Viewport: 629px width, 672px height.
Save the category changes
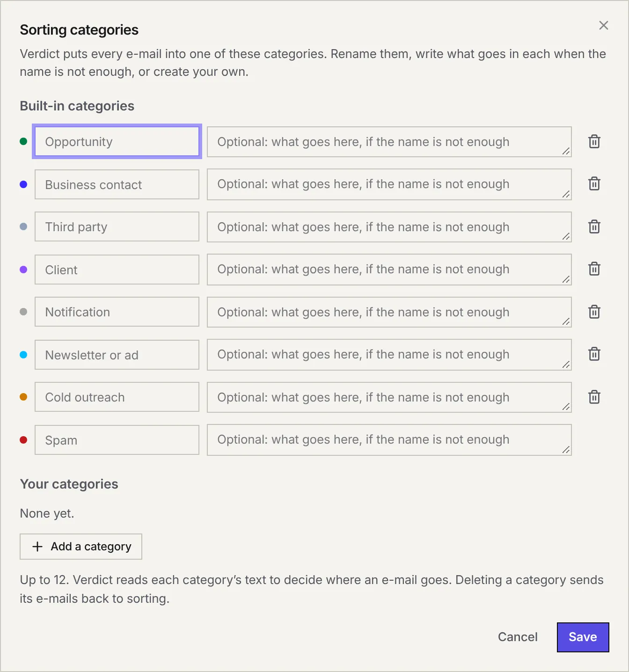583,637
